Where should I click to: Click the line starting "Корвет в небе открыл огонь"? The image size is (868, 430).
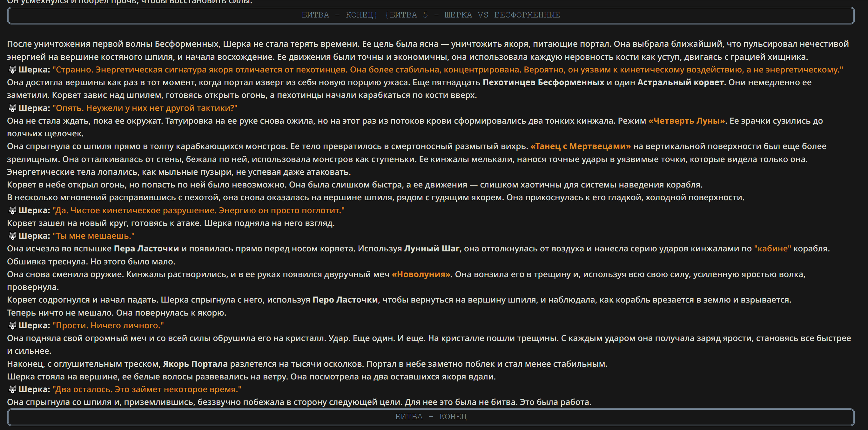(x=355, y=185)
